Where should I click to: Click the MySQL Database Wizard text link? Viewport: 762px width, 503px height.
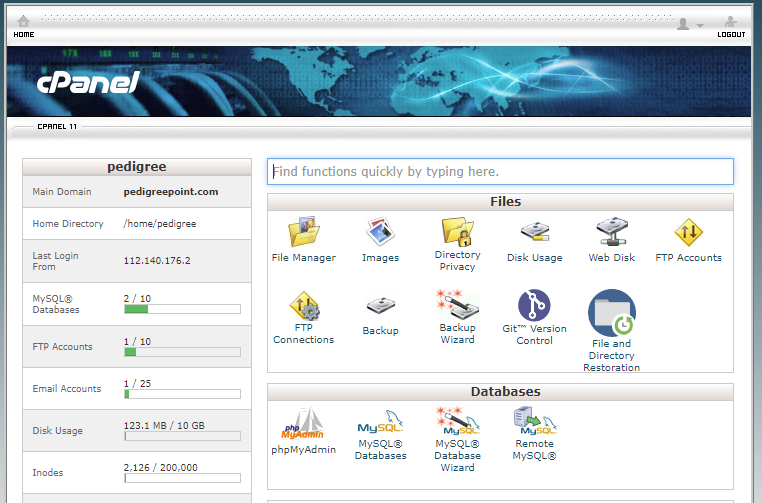coord(457,455)
